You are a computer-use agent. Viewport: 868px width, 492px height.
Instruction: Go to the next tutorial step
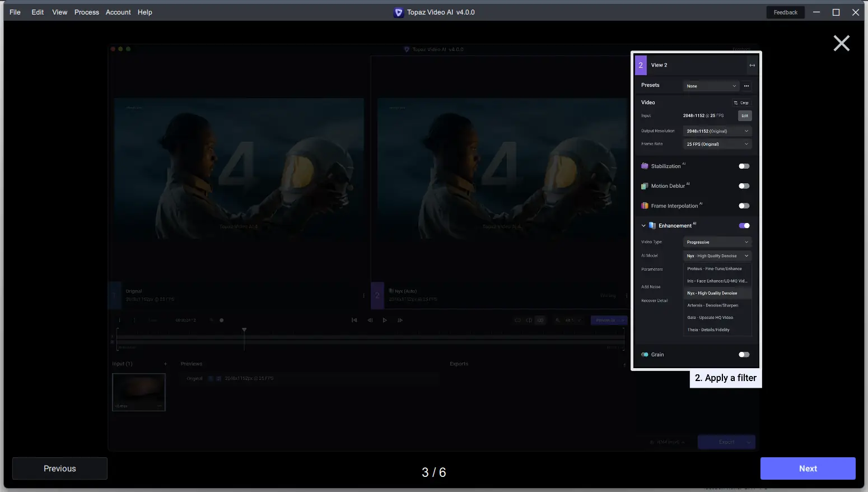click(808, 468)
